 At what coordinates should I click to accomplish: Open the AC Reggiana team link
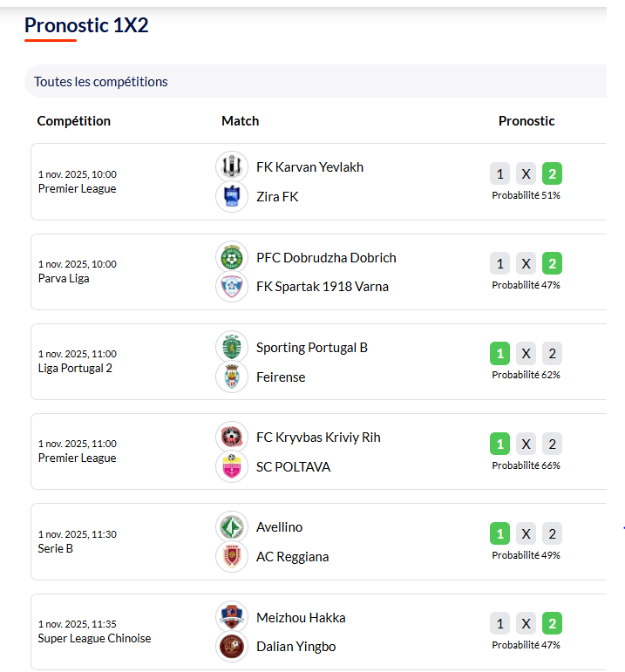[x=292, y=557]
